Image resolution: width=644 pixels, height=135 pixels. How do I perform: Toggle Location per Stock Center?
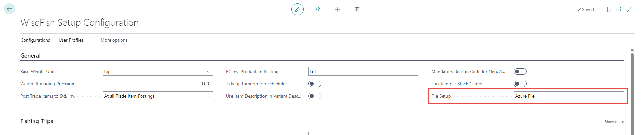(520, 84)
